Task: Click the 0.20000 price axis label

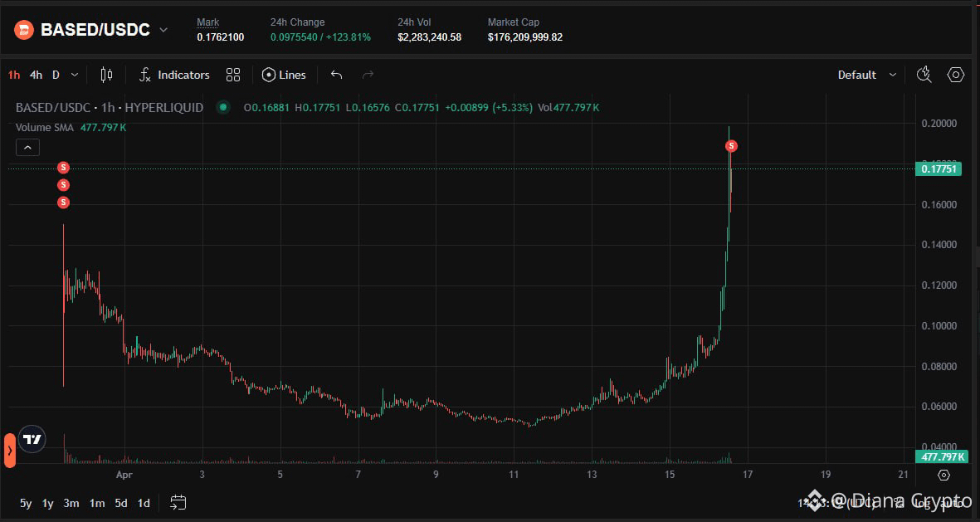Action: coord(939,124)
